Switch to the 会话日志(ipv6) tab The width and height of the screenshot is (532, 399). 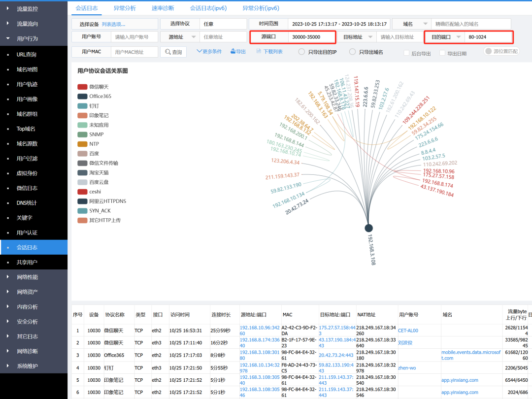point(208,8)
